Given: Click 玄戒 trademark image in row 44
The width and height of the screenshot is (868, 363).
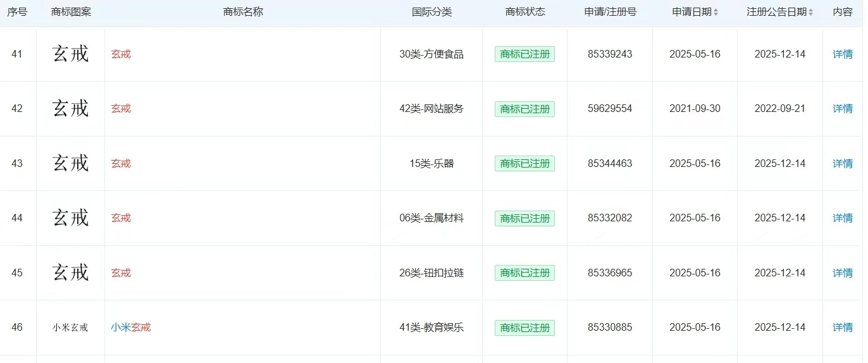Looking at the screenshot, I should 70,218.
